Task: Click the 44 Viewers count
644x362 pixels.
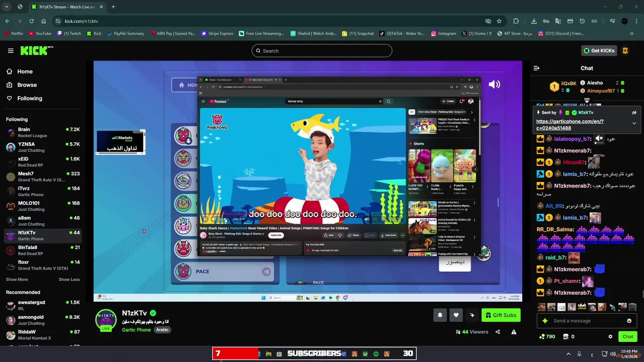Action: [472, 332]
